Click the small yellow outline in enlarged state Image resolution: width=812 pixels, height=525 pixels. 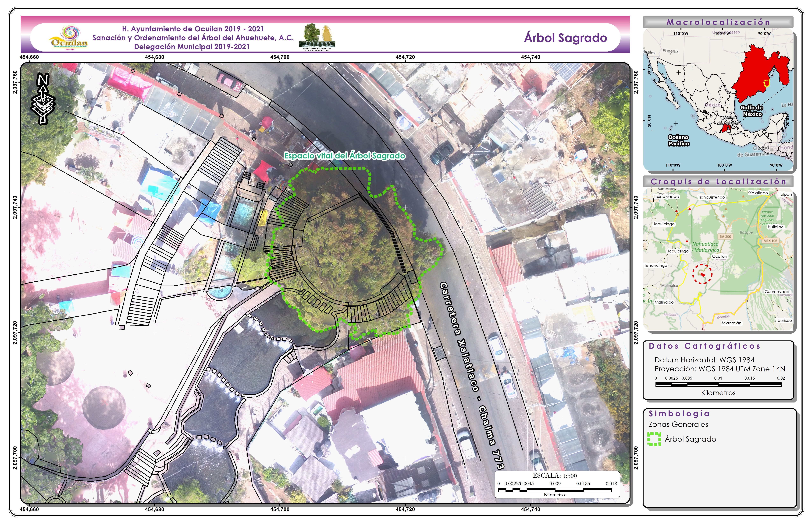[767, 83]
